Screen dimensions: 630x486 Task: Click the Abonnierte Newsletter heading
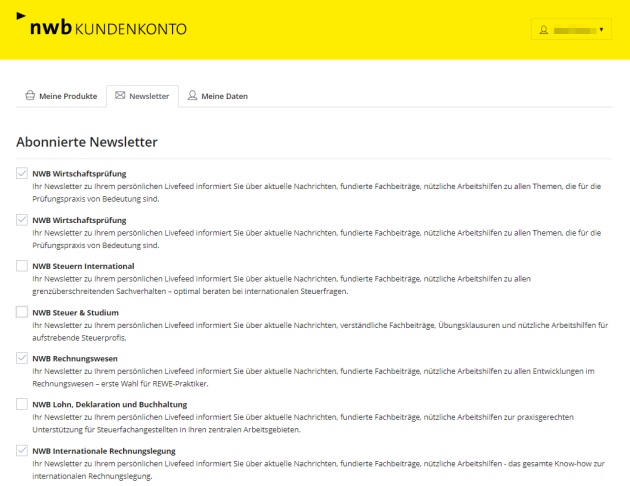click(87, 142)
